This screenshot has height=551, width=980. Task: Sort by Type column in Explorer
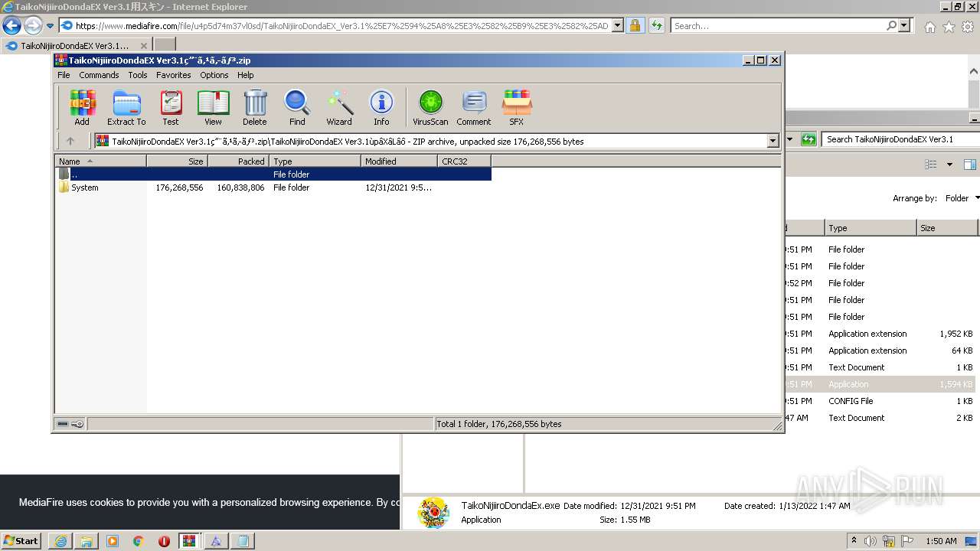point(871,228)
